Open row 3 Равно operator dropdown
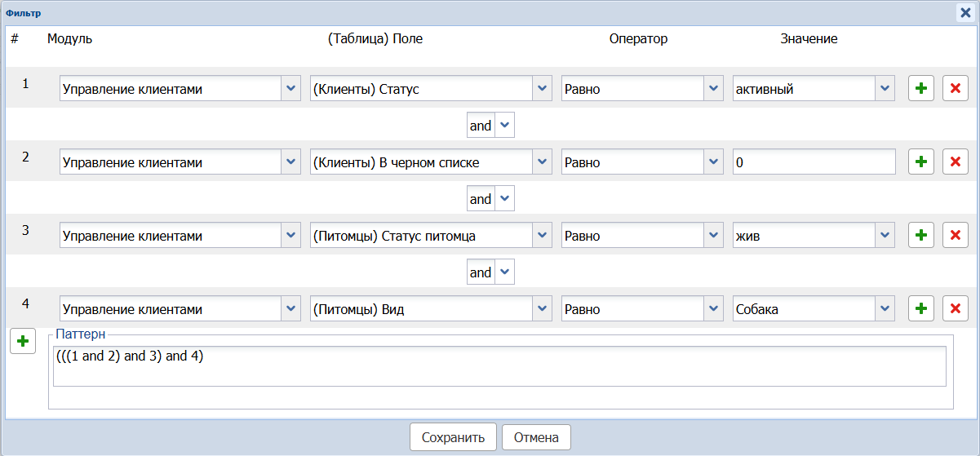Viewport: 980px width, 456px height. (x=713, y=236)
